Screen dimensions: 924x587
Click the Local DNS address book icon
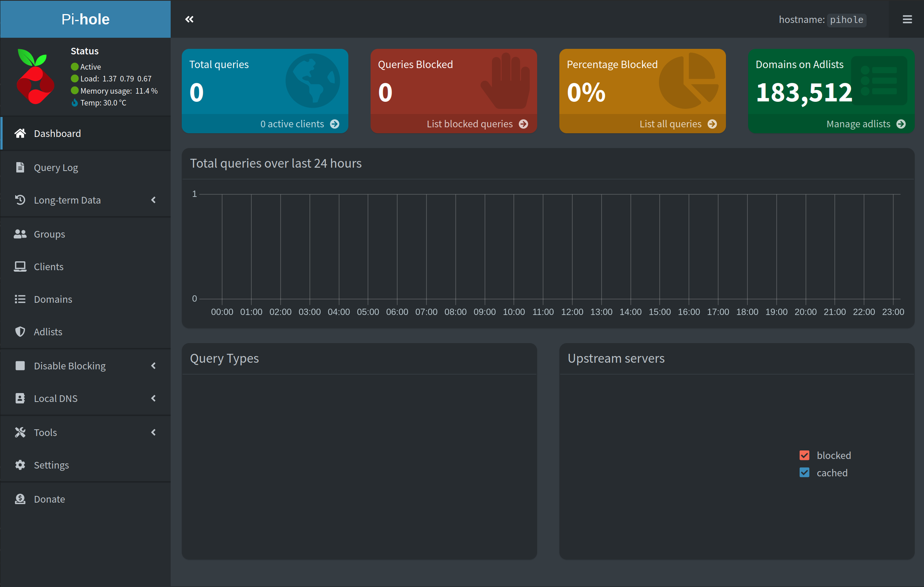[20, 398]
